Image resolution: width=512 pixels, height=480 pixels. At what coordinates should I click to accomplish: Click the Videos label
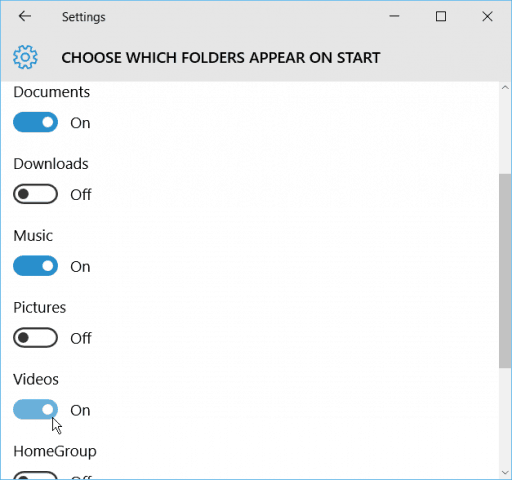[36, 379]
